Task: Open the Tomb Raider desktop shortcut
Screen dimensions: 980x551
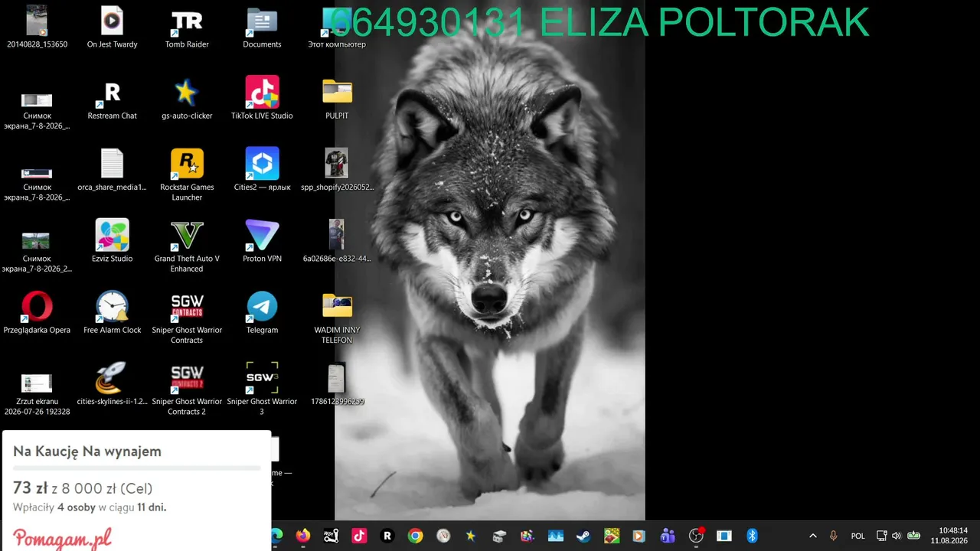Action: 187,28
